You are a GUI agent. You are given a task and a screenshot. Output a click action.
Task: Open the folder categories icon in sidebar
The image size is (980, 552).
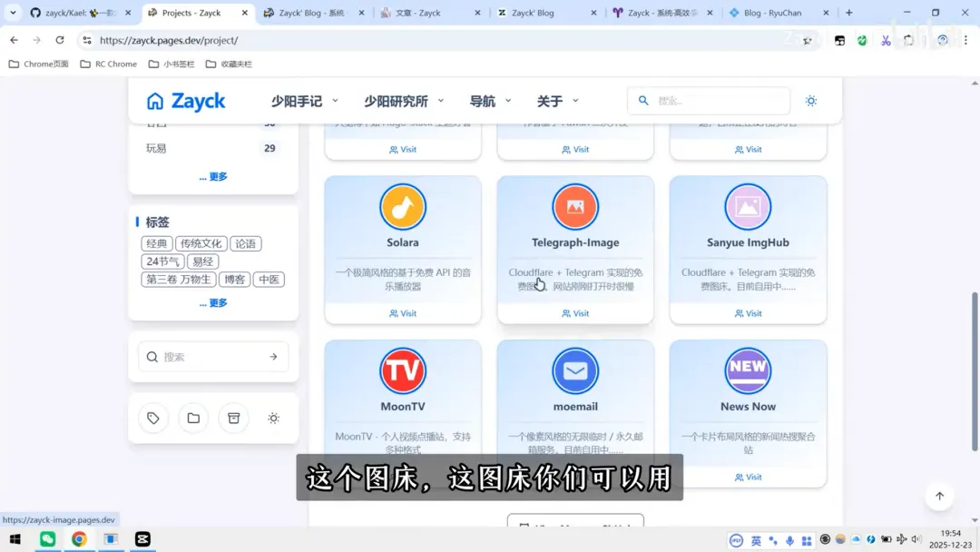tap(193, 419)
